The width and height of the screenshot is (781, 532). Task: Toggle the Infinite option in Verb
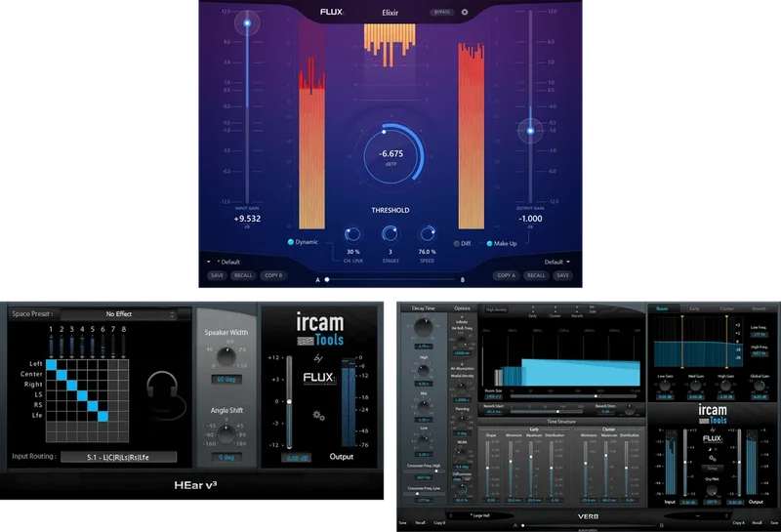462,319
